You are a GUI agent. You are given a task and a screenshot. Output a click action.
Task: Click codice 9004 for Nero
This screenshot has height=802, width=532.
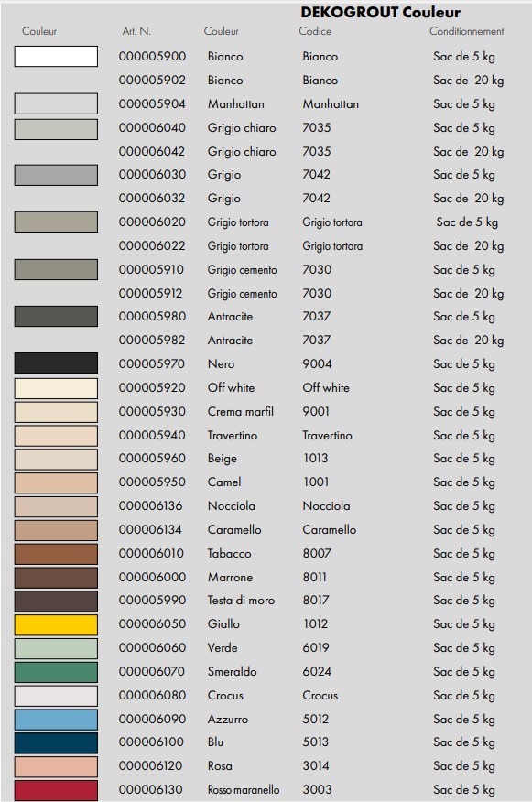pyautogui.click(x=317, y=363)
